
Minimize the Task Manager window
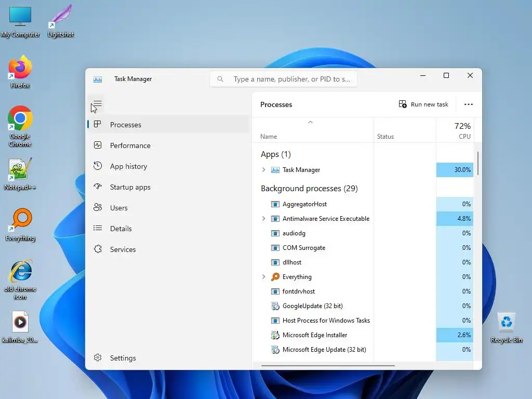pos(423,75)
